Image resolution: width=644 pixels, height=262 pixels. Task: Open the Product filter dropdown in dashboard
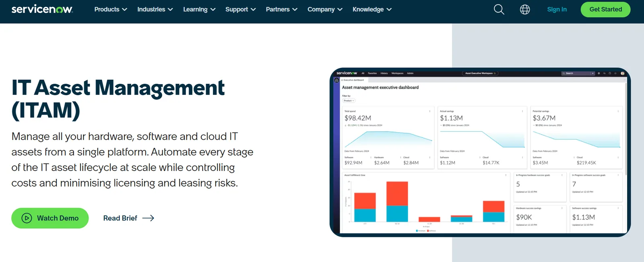point(349,101)
